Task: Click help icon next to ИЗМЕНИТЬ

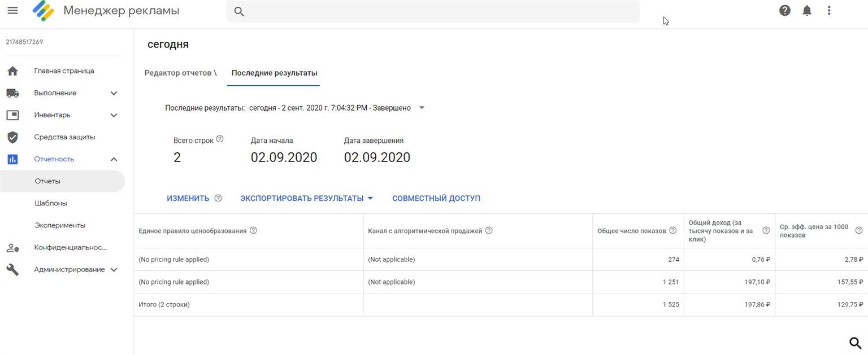Action: tap(218, 198)
